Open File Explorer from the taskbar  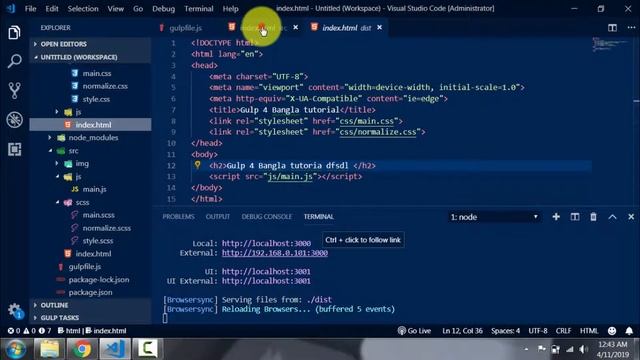(49, 349)
